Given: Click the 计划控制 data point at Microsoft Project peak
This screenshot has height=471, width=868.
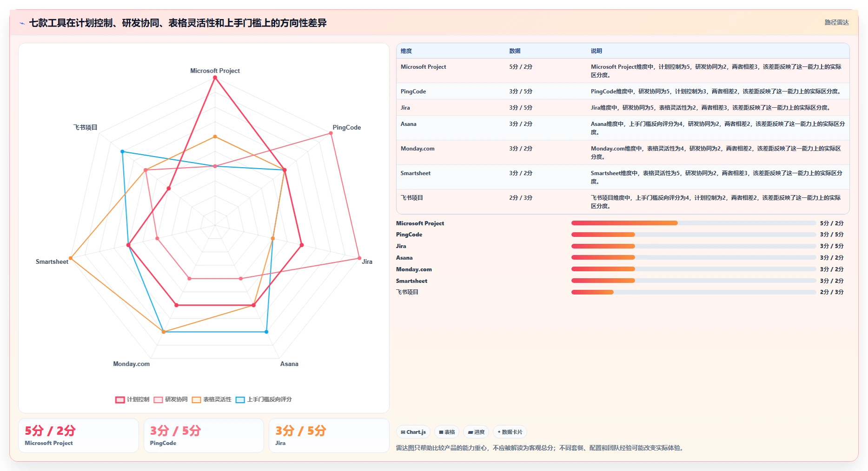Looking at the screenshot, I should tap(215, 78).
